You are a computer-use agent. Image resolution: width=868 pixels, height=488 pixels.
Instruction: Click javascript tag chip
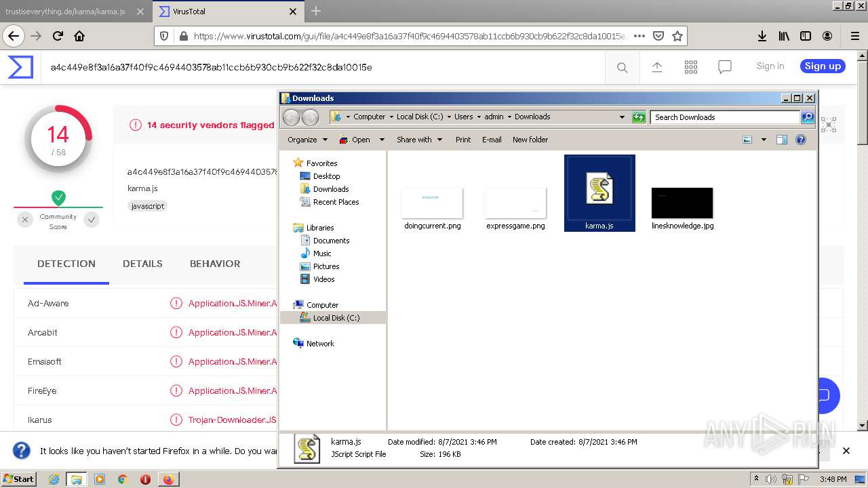[x=147, y=206]
